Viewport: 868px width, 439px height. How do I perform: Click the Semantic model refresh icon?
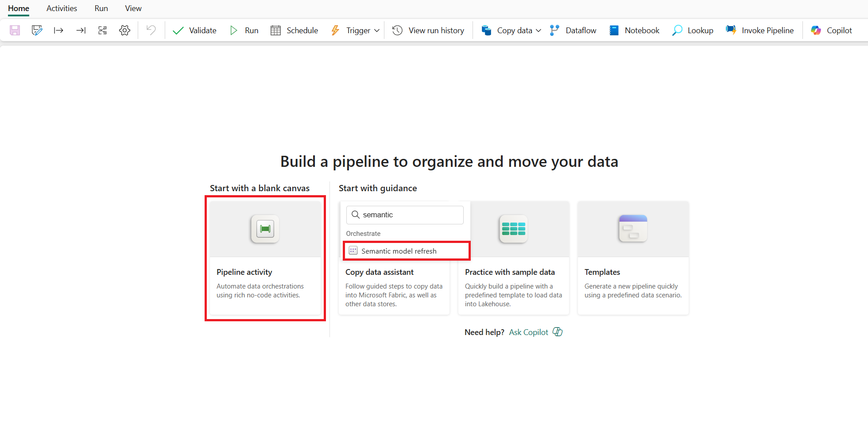click(x=353, y=250)
